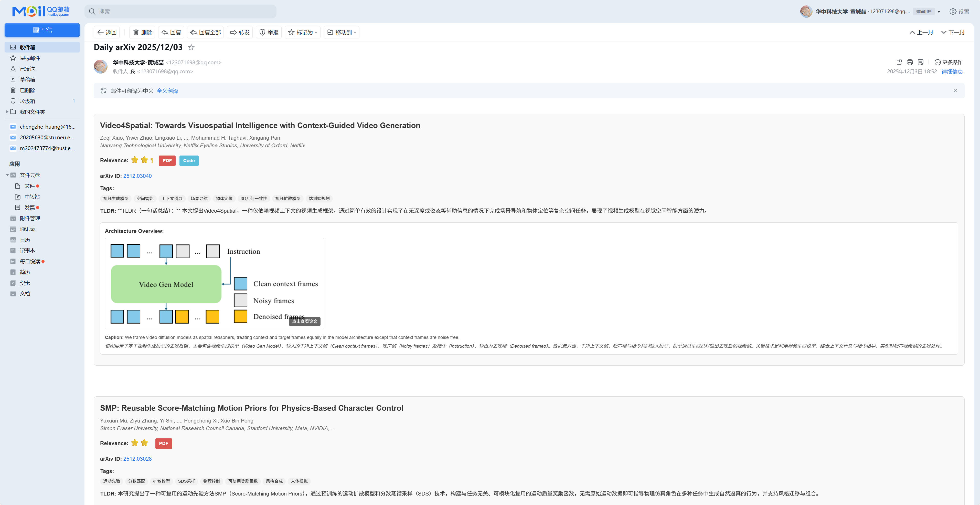The height and width of the screenshot is (505, 980).
Task: Open the 已发送 sent folder
Action: pos(42,69)
